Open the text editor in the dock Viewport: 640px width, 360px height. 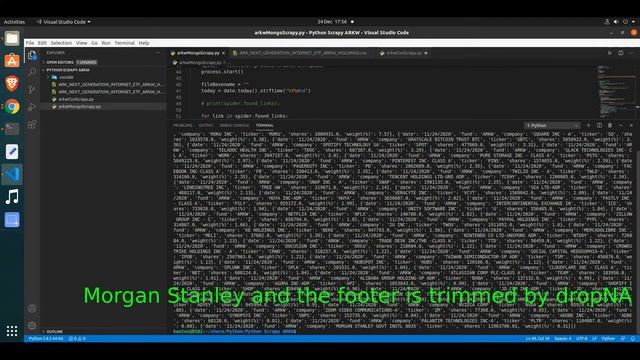tap(12, 152)
